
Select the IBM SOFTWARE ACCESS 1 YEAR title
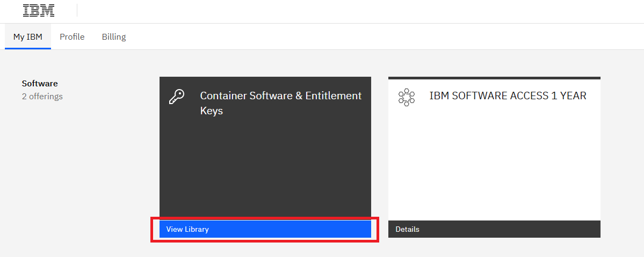point(508,96)
